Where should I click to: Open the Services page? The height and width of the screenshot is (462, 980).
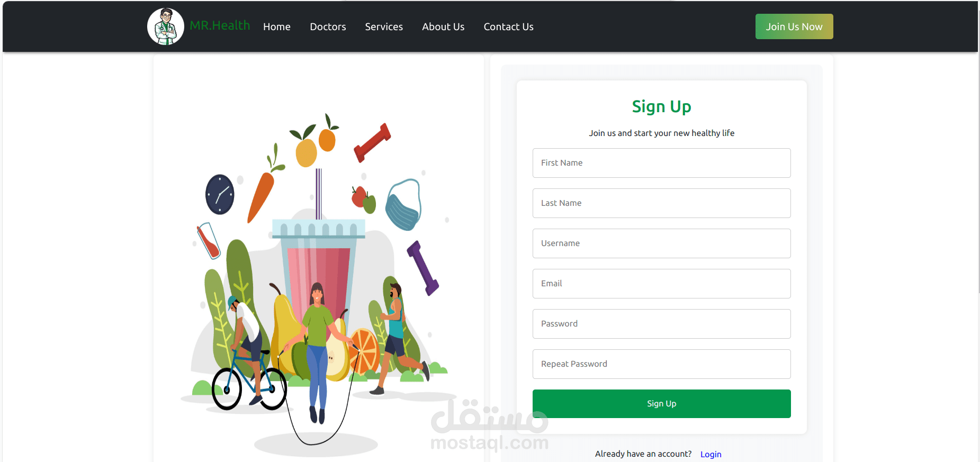click(x=384, y=26)
